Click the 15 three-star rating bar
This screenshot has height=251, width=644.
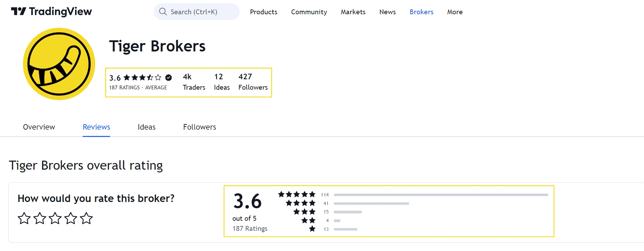[x=348, y=212]
